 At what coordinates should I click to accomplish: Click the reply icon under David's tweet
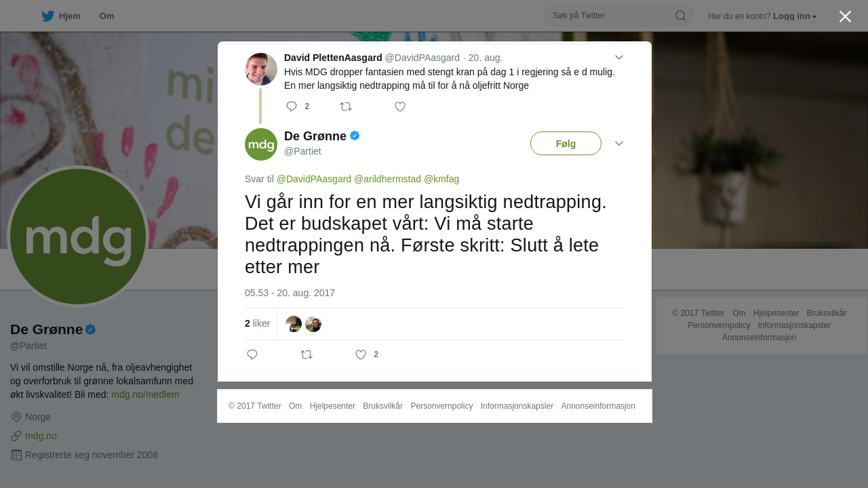292,106
